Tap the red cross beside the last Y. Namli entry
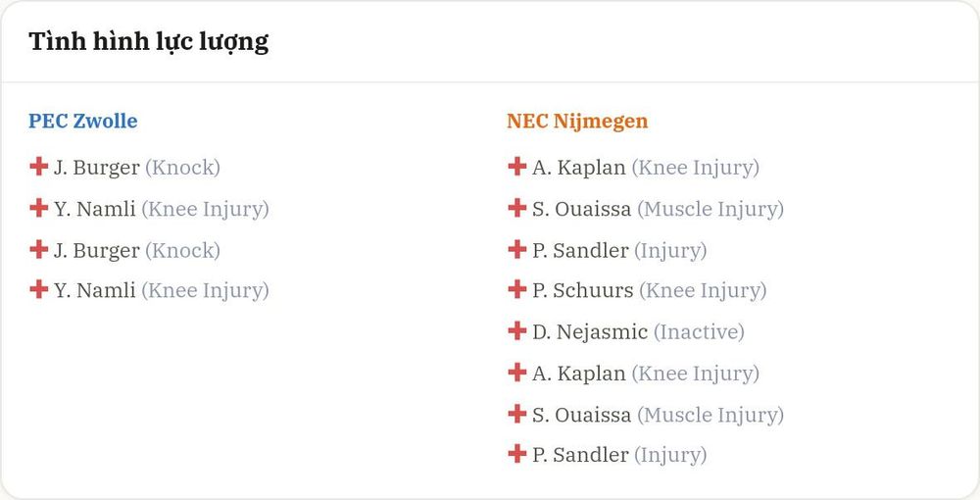 pos(39,289)
